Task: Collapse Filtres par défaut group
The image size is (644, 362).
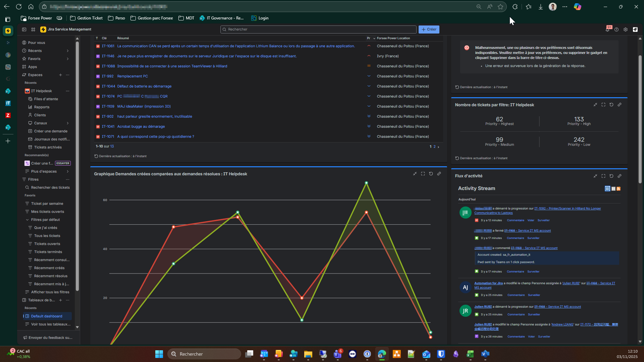Action: tap(27, 220)
